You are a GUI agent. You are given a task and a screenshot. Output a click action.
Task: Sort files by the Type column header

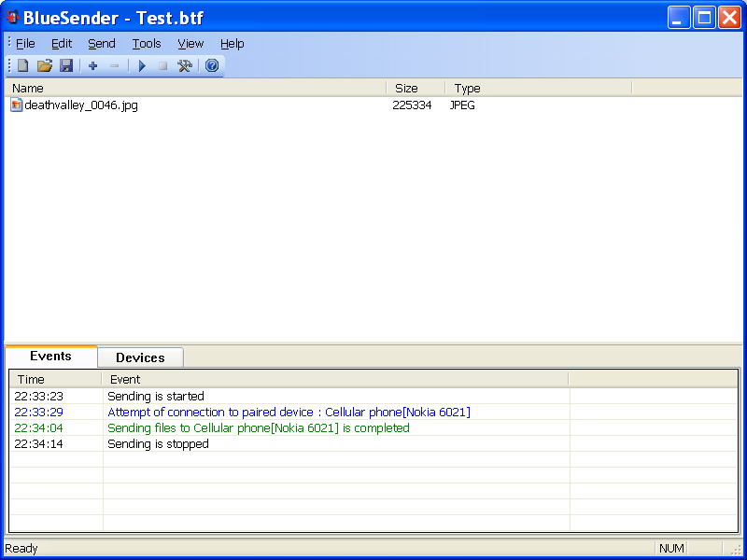coord(539,88)
